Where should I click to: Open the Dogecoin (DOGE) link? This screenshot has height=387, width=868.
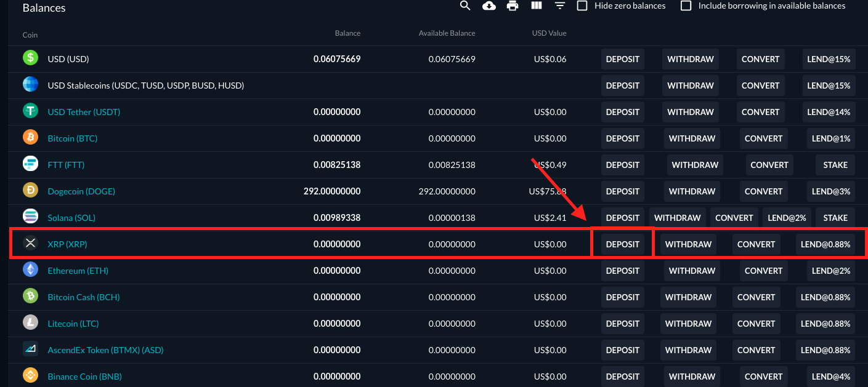pyautogui.click(x=81, y=191)
